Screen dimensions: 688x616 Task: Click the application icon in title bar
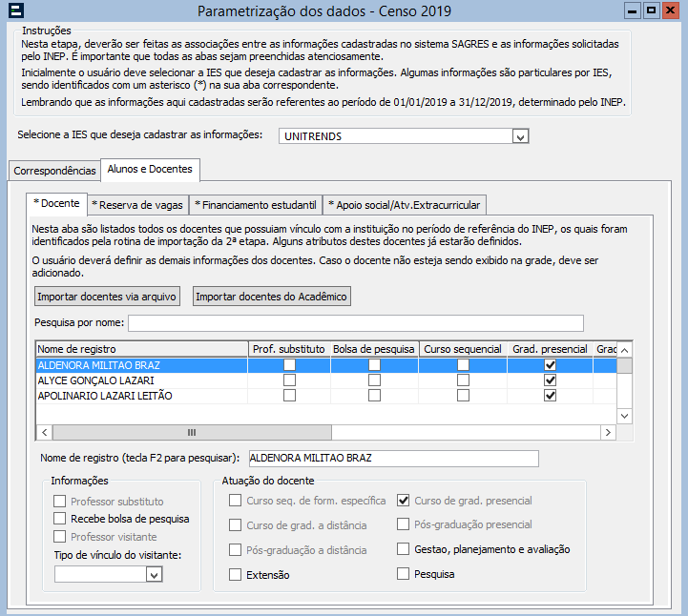15,11
